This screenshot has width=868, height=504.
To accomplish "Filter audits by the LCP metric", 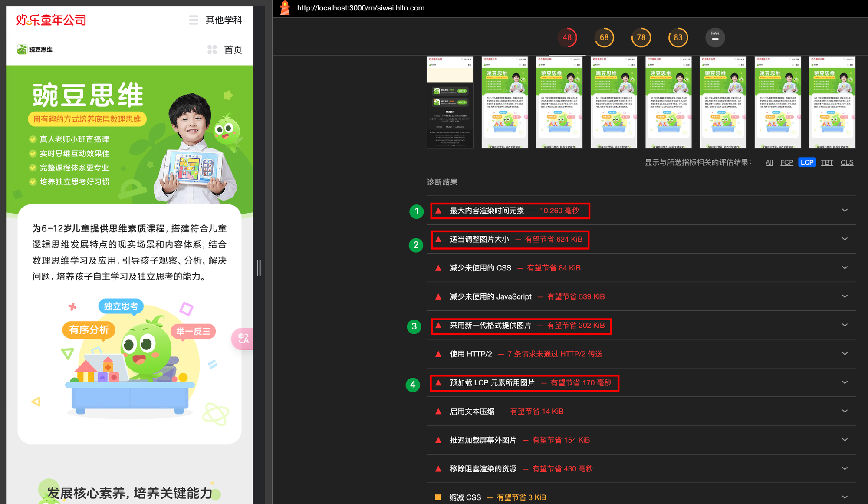I will [x=807, y=162].
